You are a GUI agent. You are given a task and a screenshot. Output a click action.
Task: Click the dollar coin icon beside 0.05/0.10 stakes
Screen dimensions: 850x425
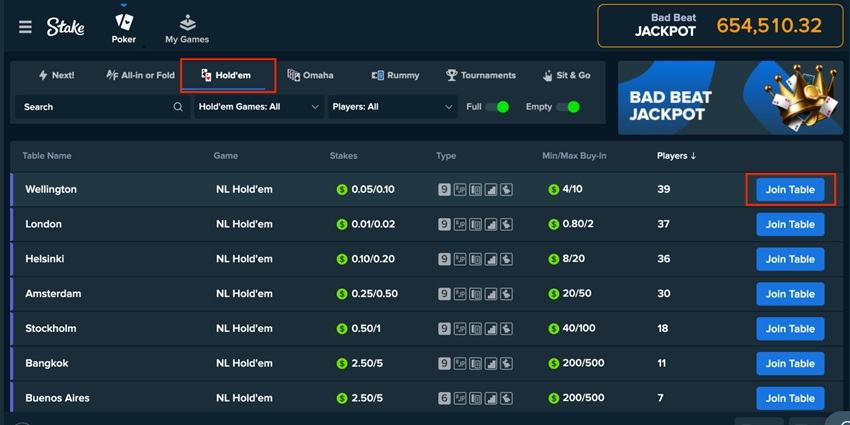coord(342,190)
